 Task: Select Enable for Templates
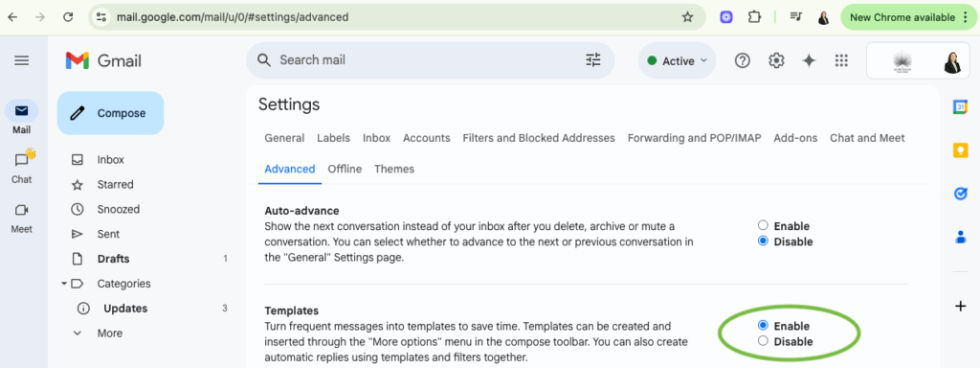click(x=763, y=326)
